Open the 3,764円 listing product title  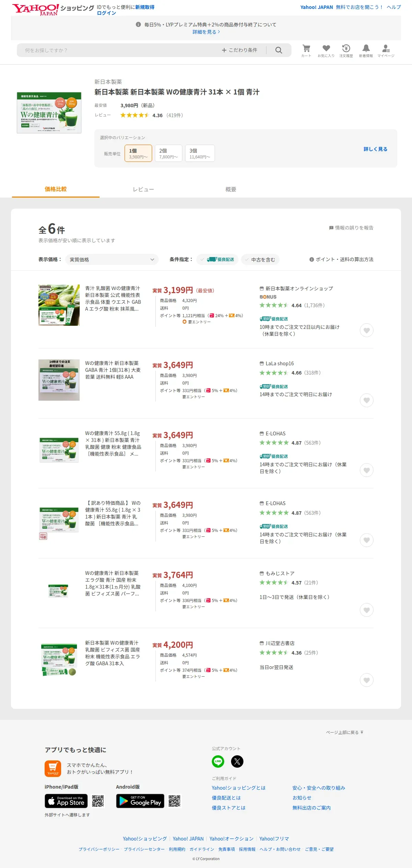(113, 583)
